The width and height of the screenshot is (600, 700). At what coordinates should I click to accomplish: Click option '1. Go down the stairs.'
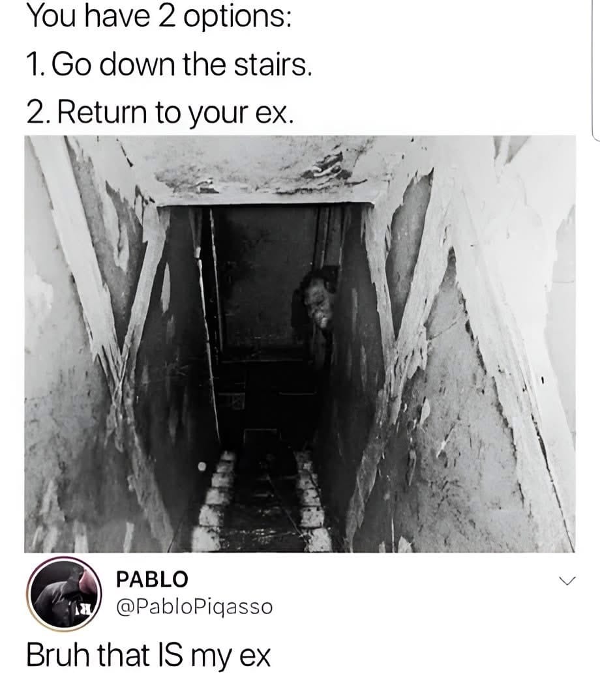pyautogui.click(x=168, y=66)
